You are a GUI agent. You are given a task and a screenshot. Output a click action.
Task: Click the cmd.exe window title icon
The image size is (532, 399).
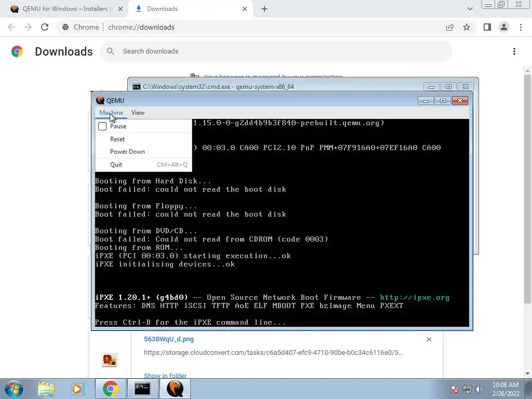[137, 87]
